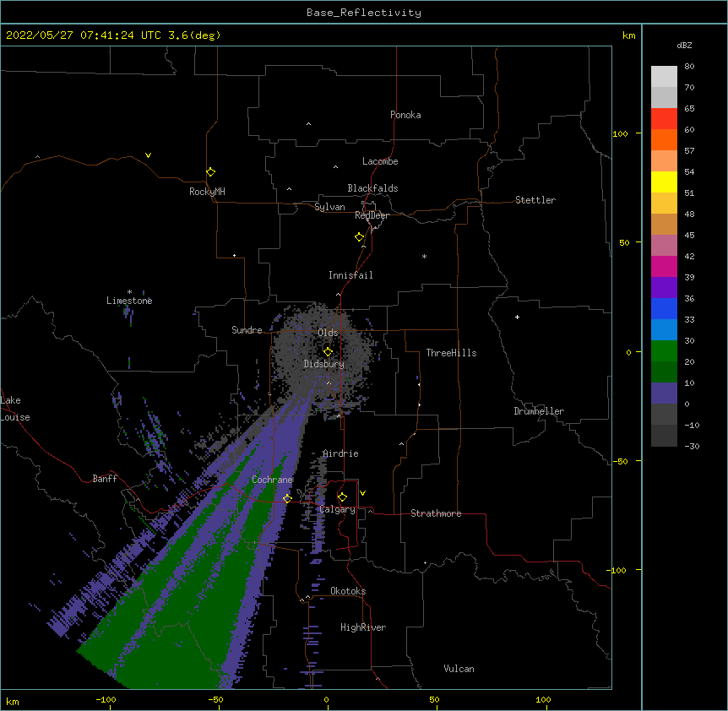The height and width of the screenshot is (711, 728).
Task: Click the Drumheller label
Action: point(539,411)
